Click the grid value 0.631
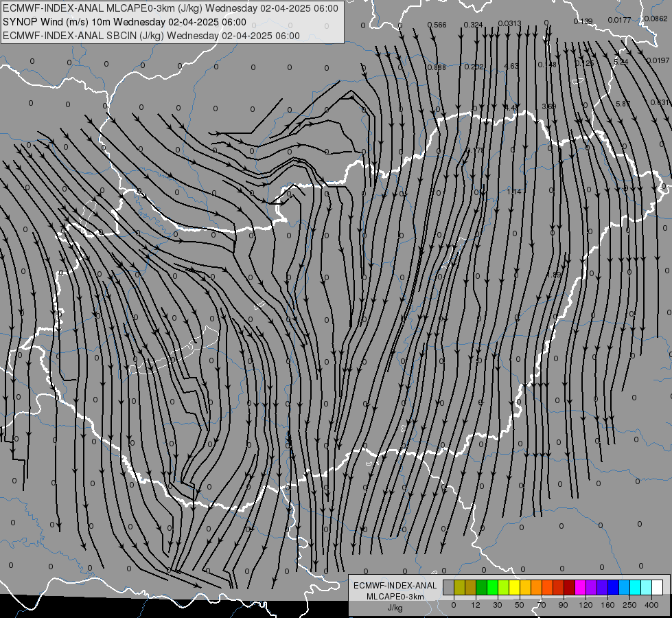 coord(660,102)
